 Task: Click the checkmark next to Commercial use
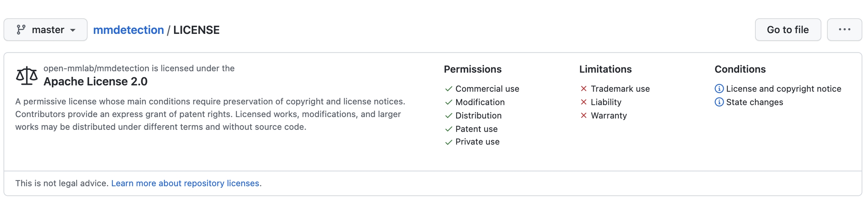click(x=448, y=89)
